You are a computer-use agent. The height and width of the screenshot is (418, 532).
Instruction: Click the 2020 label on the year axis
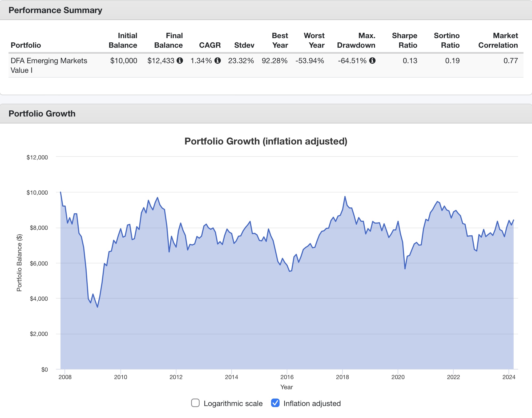click(x=398, y=377)
